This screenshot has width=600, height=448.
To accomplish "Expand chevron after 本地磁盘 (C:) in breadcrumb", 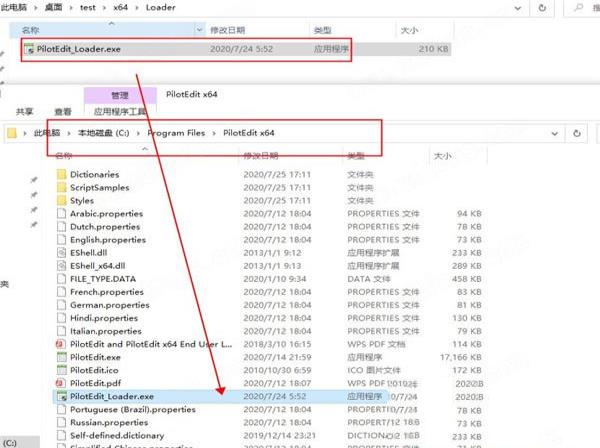I will point(139,133).
